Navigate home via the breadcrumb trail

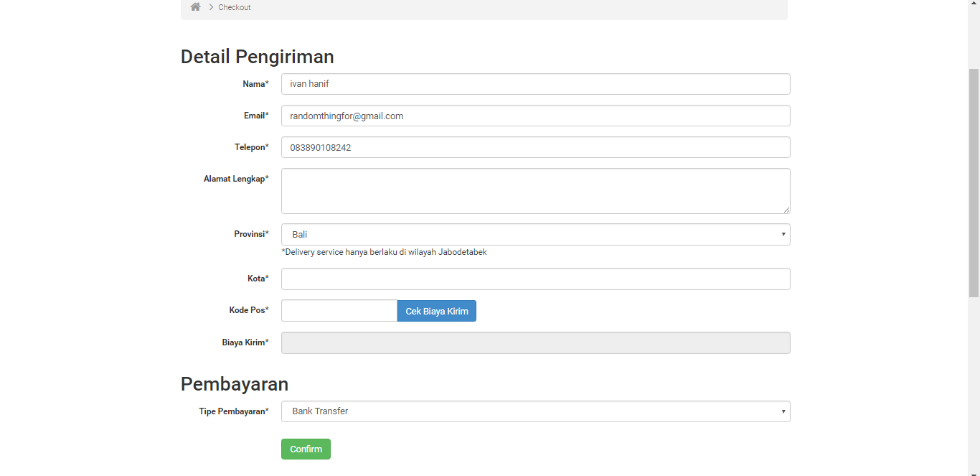[195, 6]
